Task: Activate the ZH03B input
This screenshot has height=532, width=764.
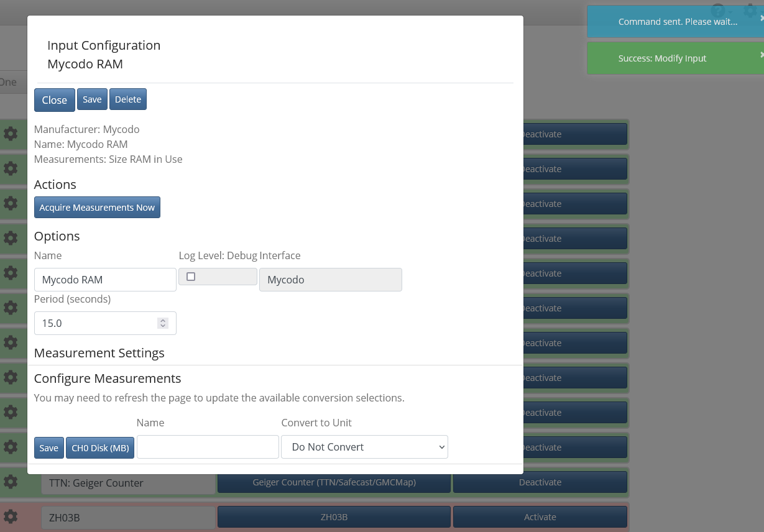Action: (540, 516)
